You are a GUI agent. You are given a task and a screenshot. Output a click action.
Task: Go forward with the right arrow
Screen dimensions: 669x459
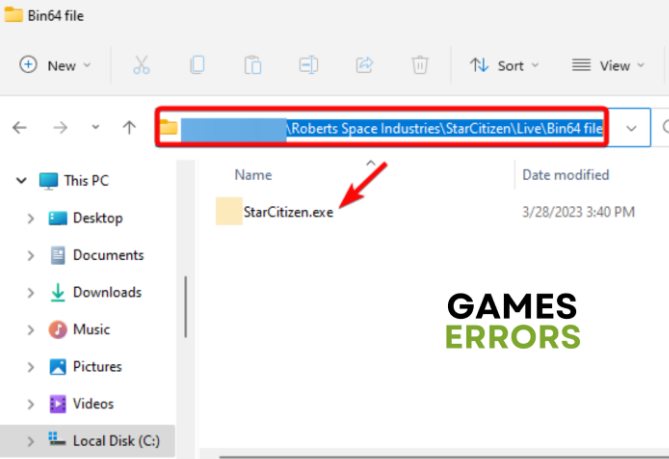click(60, 128)
